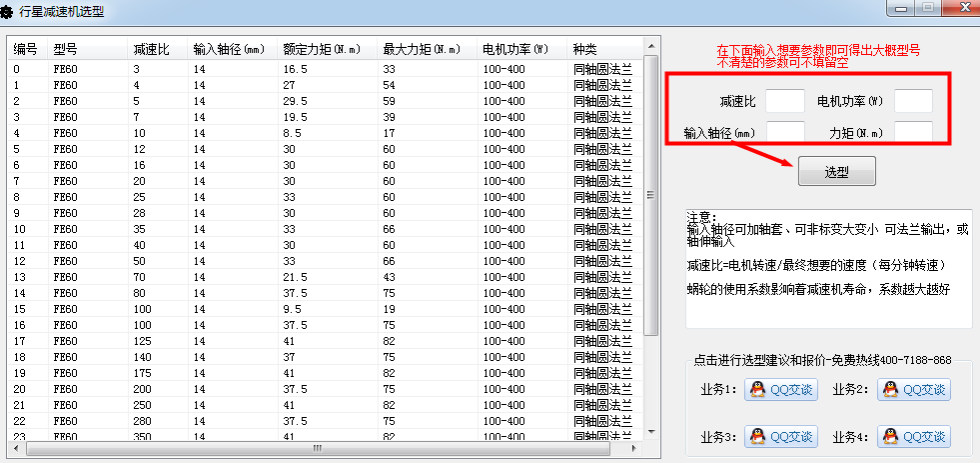The image size is (980, 463).
Task: Select row 6 with ratio 16
Action: point(325,165)
